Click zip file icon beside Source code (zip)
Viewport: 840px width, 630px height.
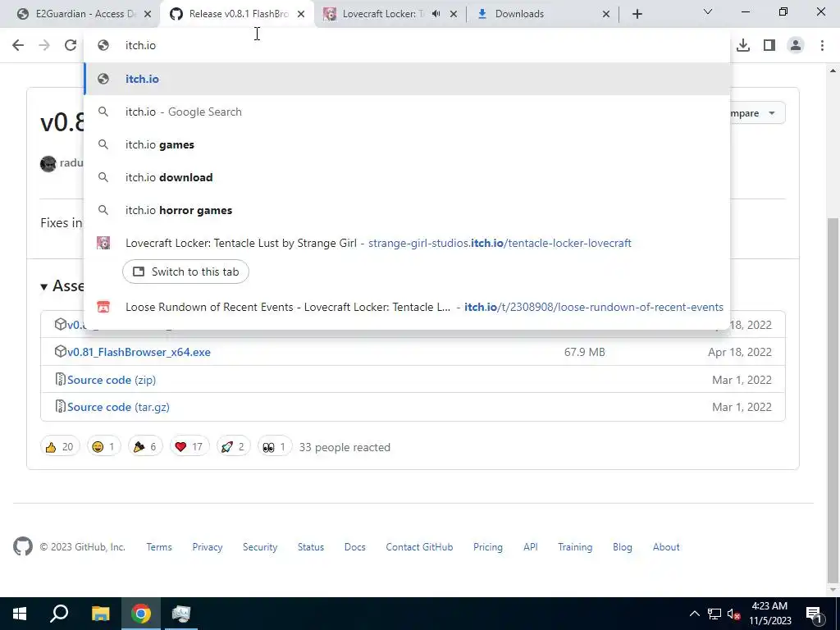tap(60, 379)
